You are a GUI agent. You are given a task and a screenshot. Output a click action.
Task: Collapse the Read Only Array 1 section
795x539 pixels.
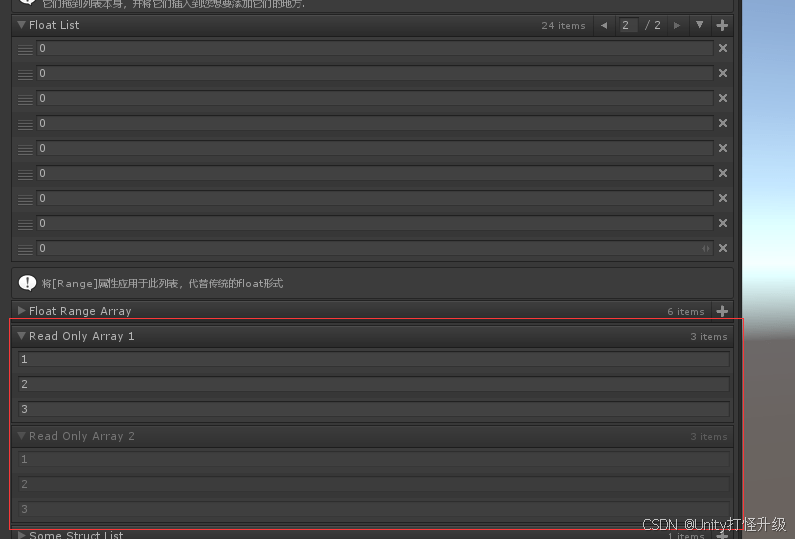tap(21, 336)
